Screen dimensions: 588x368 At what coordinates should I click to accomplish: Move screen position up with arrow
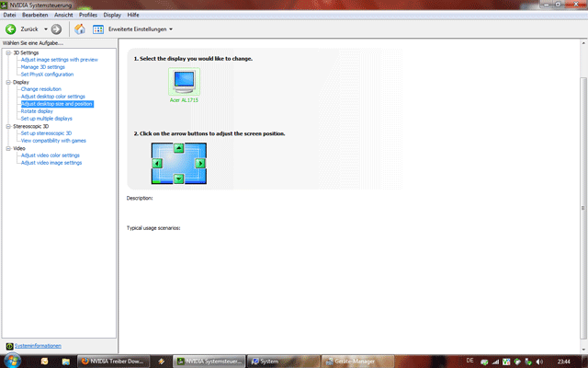coord(178,148)
